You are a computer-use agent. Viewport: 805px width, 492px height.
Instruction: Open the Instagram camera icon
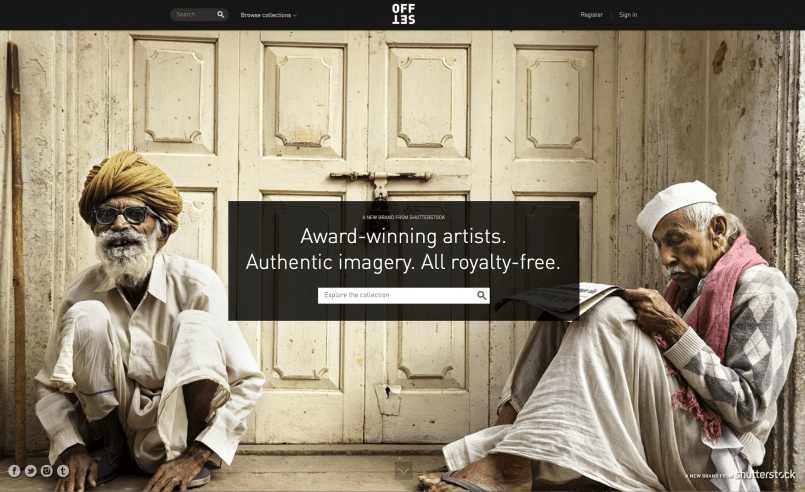pos(47,471)
